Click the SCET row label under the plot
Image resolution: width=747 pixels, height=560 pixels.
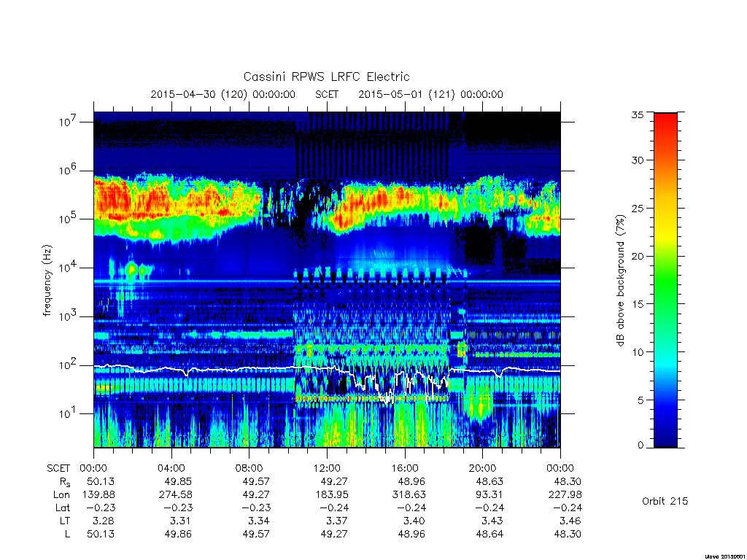[x=58, y=468]
